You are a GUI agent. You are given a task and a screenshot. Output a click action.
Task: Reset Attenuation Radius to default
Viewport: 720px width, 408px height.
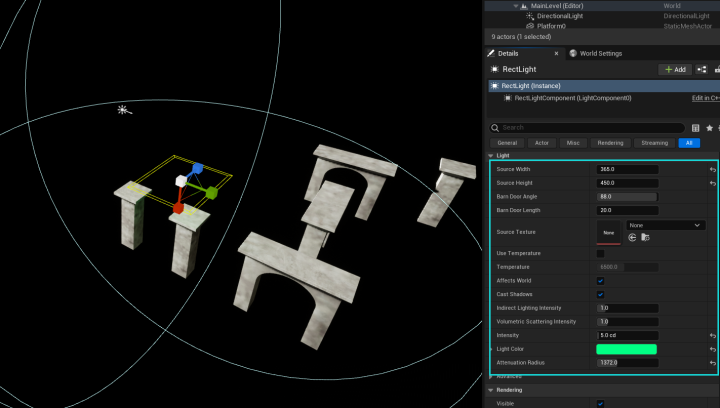(x=713, y=363)
